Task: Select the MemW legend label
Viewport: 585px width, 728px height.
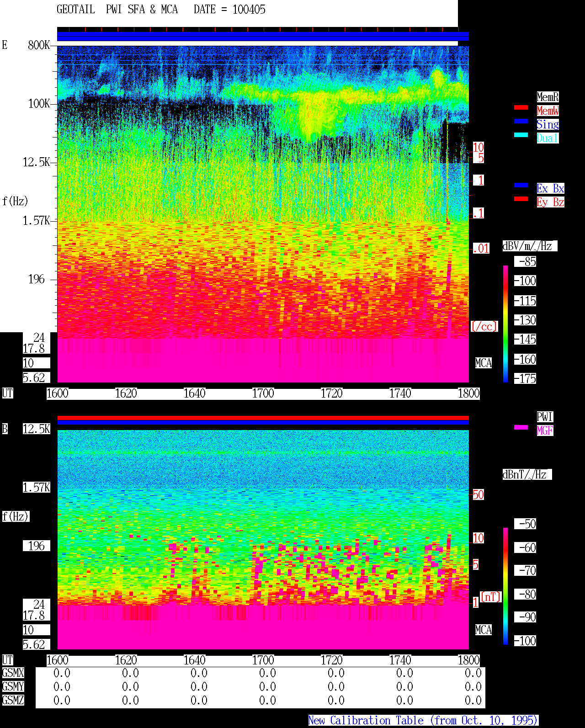Action: pyautogui.click(x=548, y=111)
